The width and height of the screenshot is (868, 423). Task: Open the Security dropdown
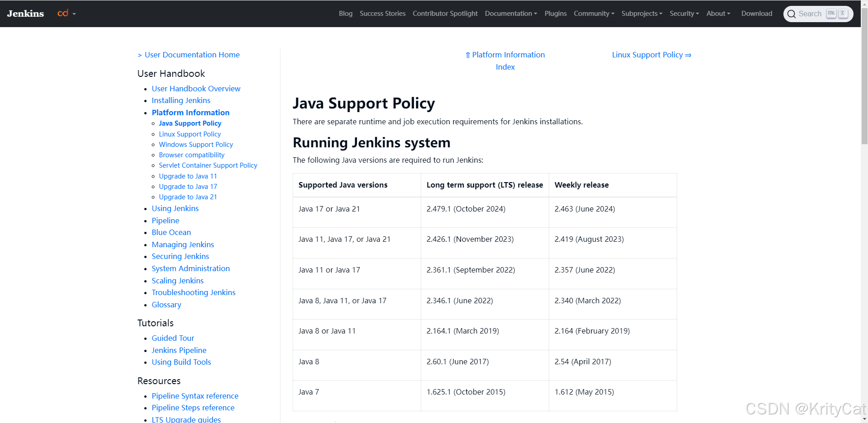(684, 13)
